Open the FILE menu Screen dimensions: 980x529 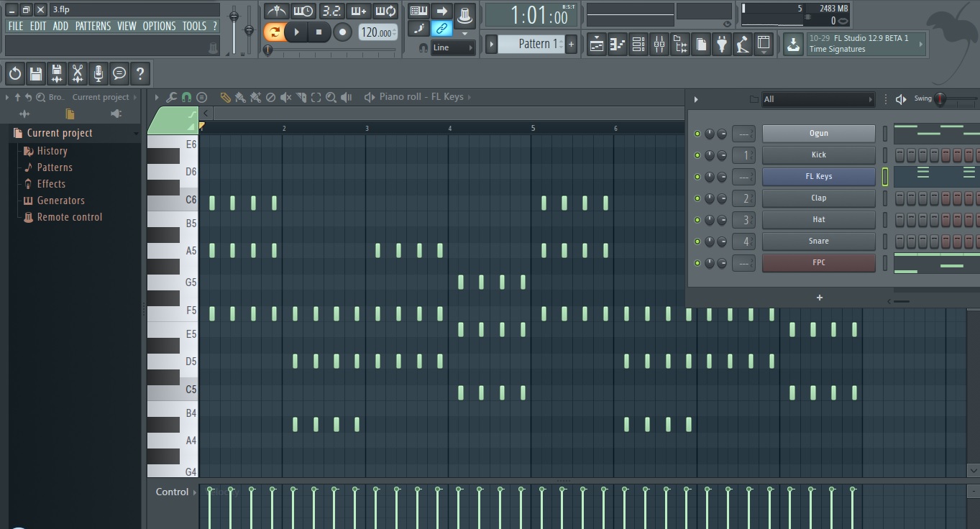click(x=16, y=26)
